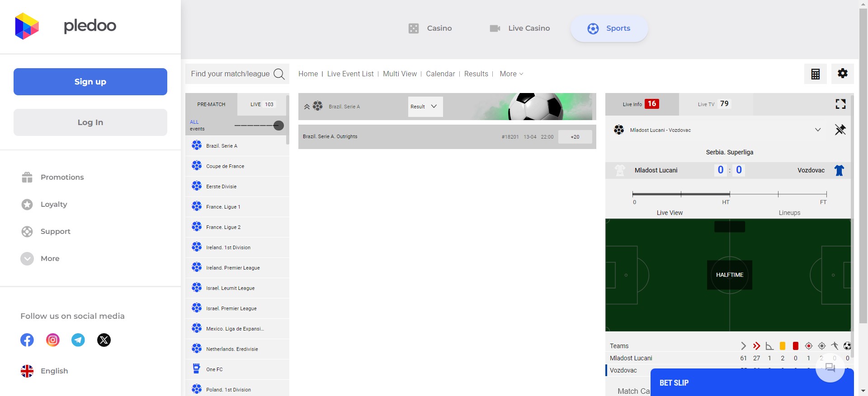This screenshot has height=396, width=868.
Task: Click the Casino dice icon
Action: click(x=414, y=28)
